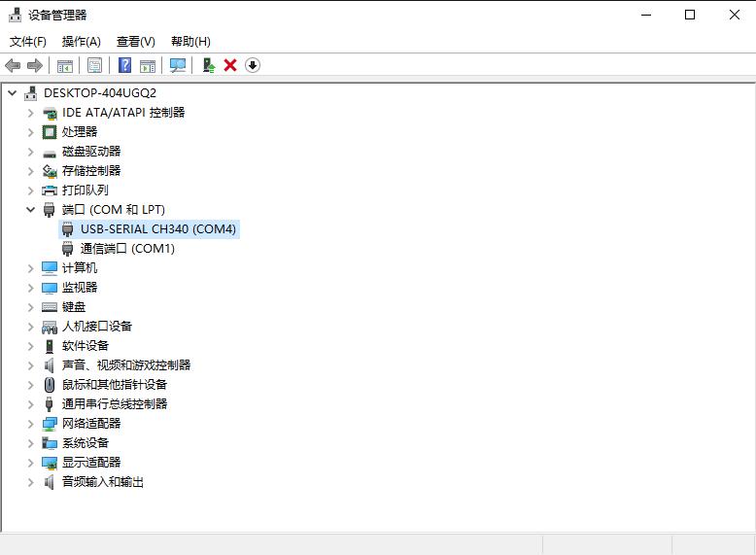The height and width of the screenshot is (555, 756).
Task: Open the 查看(V) menu
Action: [x=135, y=42]
